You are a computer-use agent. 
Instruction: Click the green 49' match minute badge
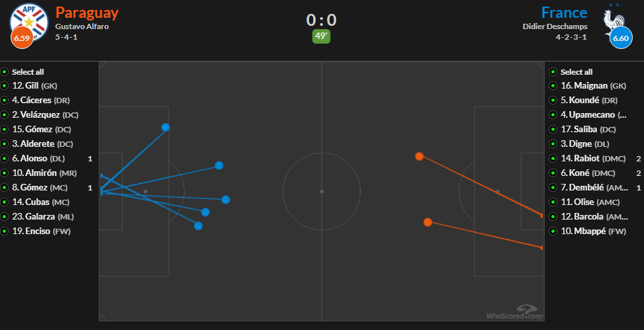point(321,36)
